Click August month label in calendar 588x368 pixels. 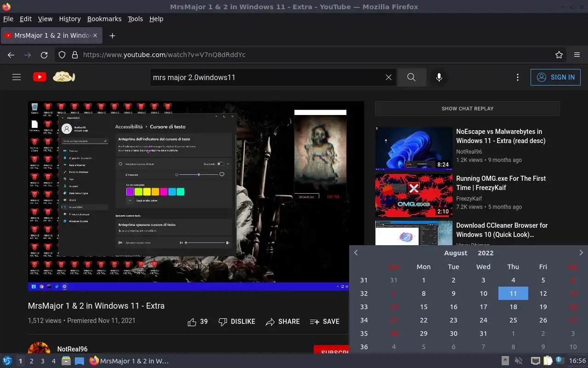click(x=456, y=253)
